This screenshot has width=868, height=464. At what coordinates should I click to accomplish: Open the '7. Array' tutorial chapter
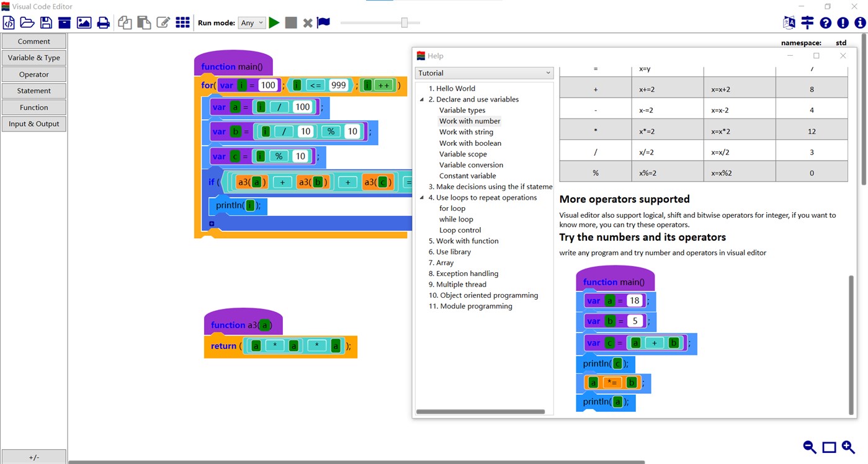442,262
